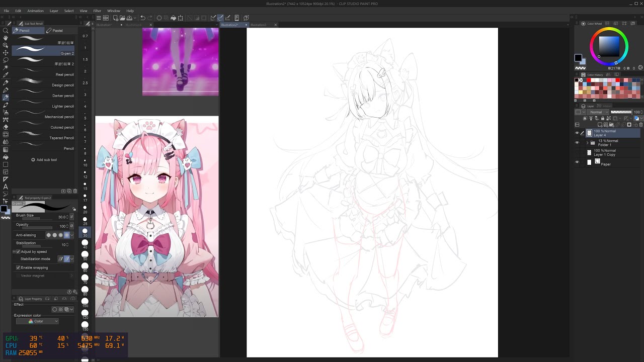Click the pink anime reference image thumbnail
644x362 pixels.
tap(157, 217)
